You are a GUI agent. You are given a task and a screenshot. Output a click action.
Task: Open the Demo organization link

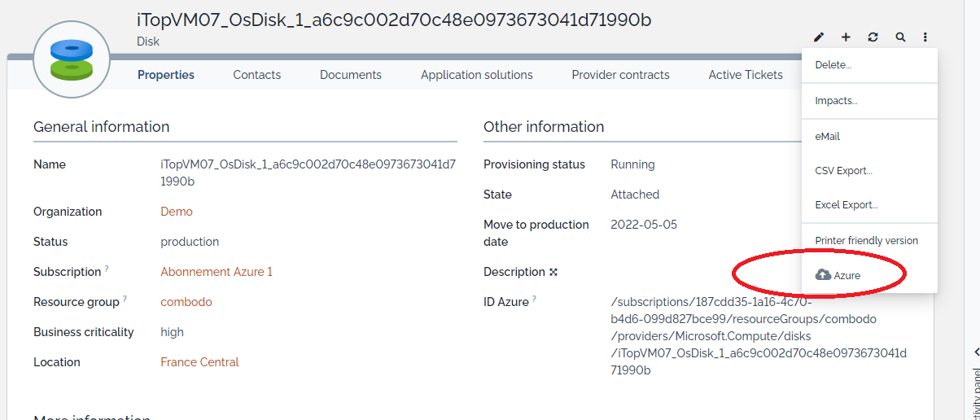point(177,212)
